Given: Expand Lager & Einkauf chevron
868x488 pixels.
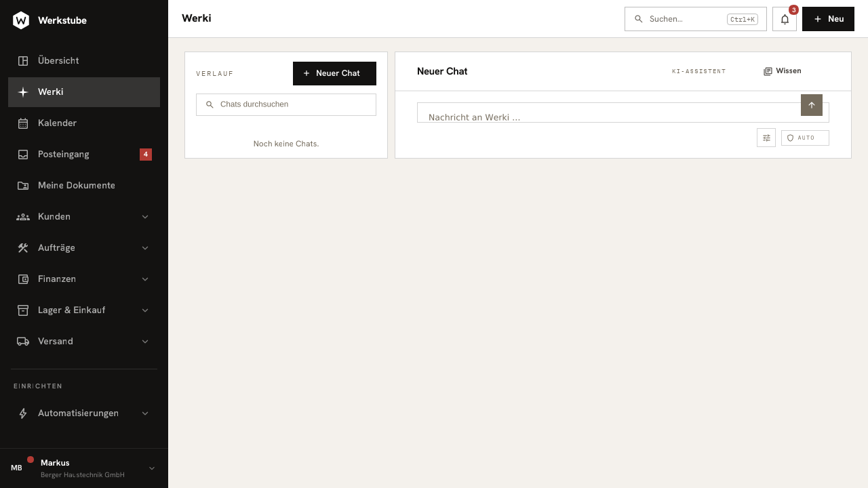Looking at the screenshot, I should [145, 310].
